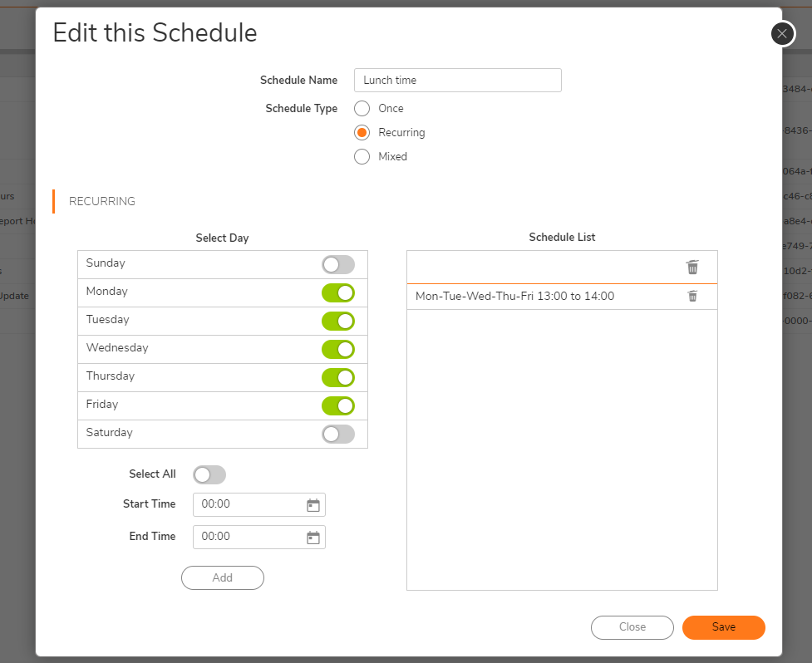Screen dimensions: 812x663
Task: Save the schedule changes
Action: pos(723,627)
